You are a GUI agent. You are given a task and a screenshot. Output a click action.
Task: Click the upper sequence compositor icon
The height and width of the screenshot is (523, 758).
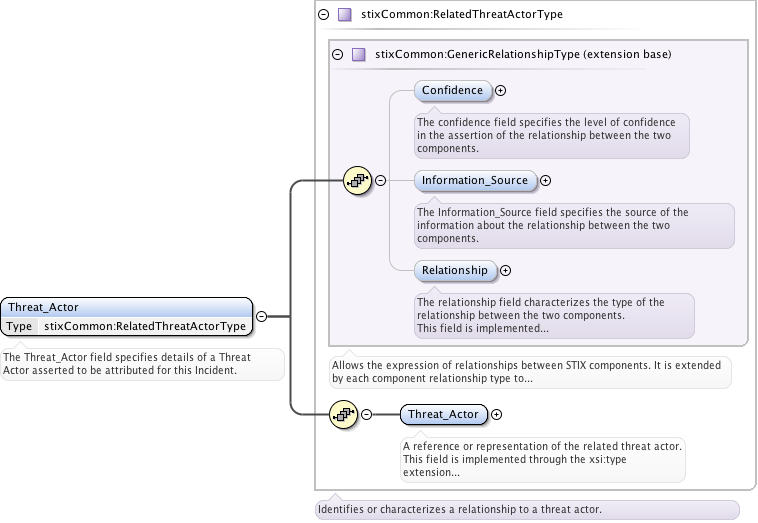357,181
